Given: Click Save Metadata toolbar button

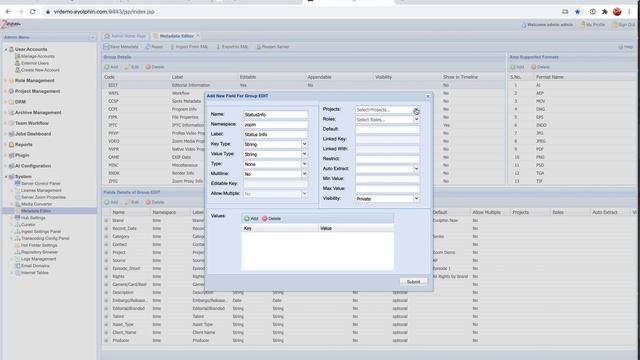Looking at the screenshot, I should point(121,47).
